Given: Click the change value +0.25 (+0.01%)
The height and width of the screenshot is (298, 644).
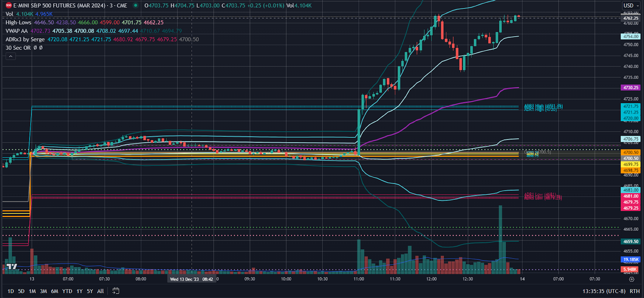Looking at the screenshot, I should point(265,6).
